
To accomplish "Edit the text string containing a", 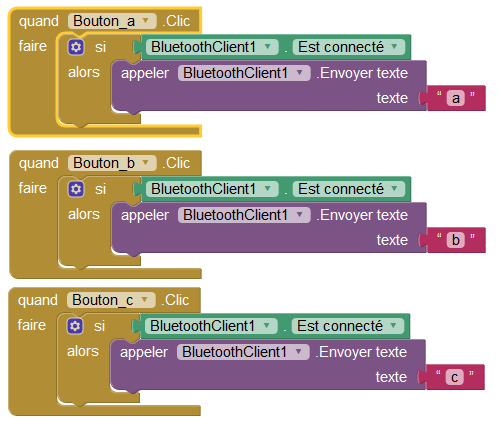I will click(x=456, y=98).
